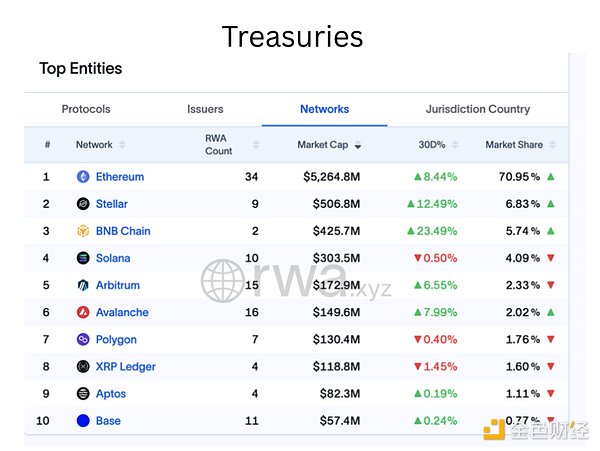The height and width of the screenshot is (451, 600).
Task: Sort table by Market Share column
Action: point(515,145)
